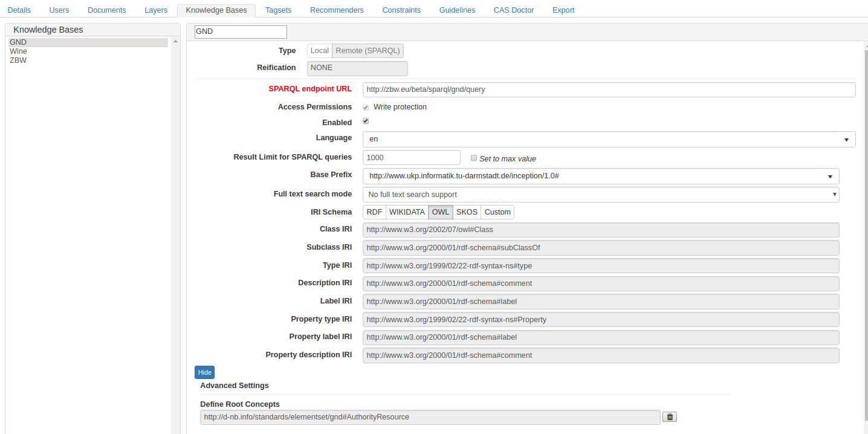Image resolution: width=868 pixels, height=434 pixels.
Task: Click the scrollbar up arrow beside the list
Action: 175,40
